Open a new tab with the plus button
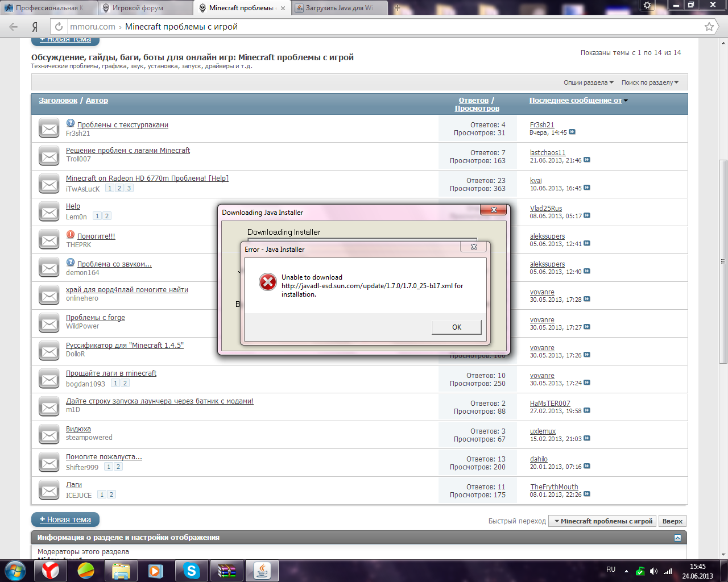728x582 pixels. [x=398, y=8]
